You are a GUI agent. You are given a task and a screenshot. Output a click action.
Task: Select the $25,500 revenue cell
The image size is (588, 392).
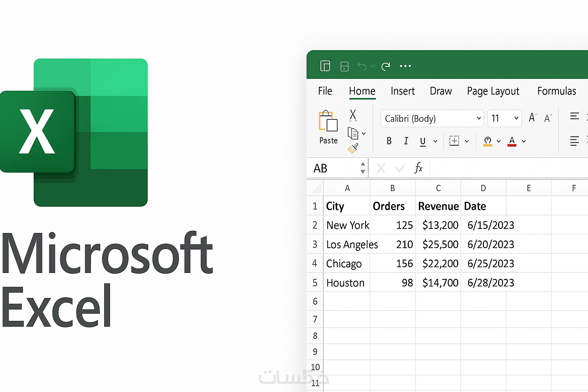[x=438, y=244]
